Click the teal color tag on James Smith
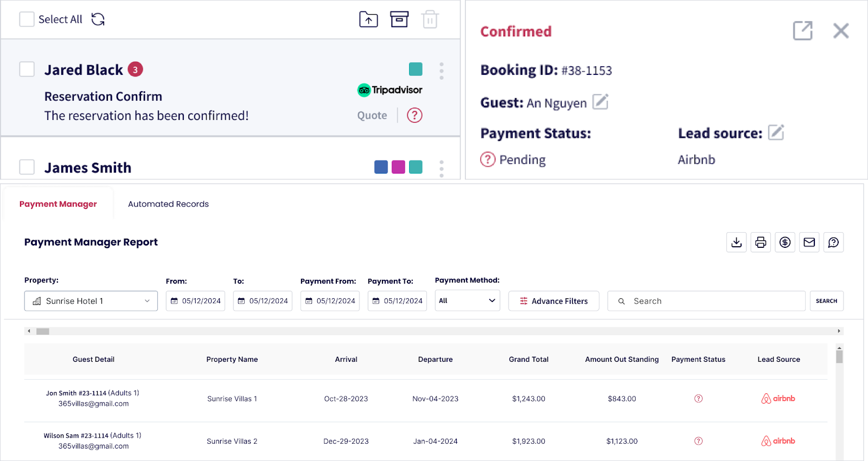868x461 pixels. [416, 167]
